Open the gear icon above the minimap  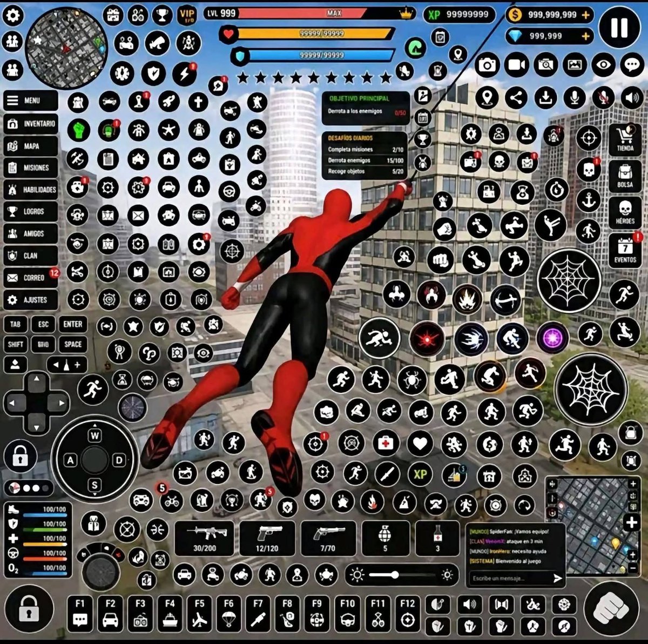13,15
